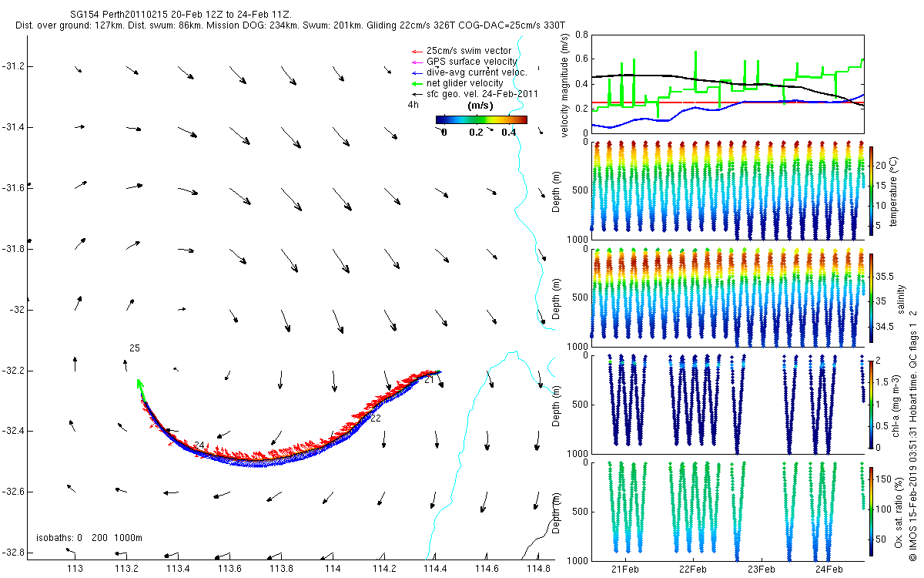Click the '23Feb' date tick label
Viewport: 924px width, 578px height.
[x=761, y=569]
